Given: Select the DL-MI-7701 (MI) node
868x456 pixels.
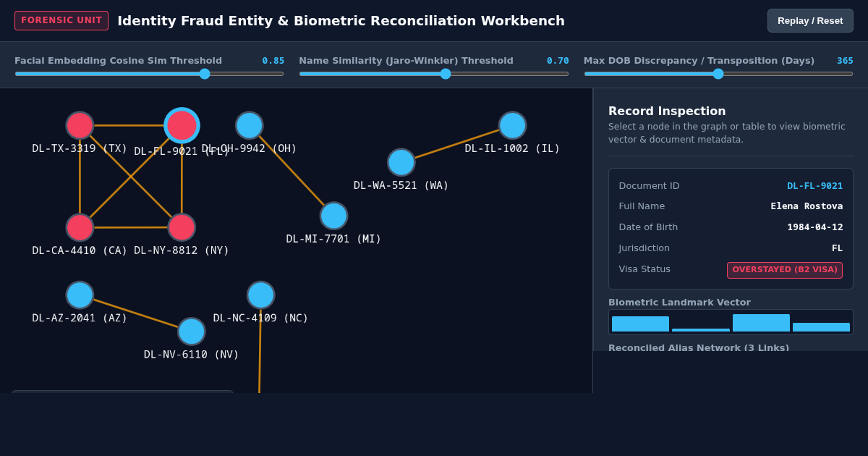Looking at the screenshot, I should pos(333,216).
